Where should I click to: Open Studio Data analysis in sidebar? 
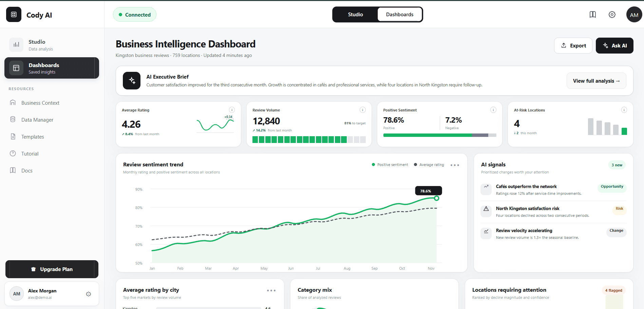(52, 45)
